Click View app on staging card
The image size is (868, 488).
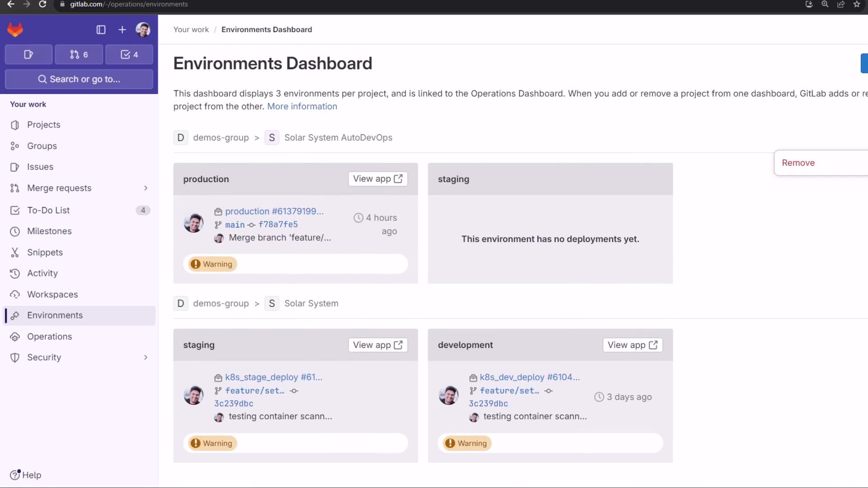coord(378,345)
